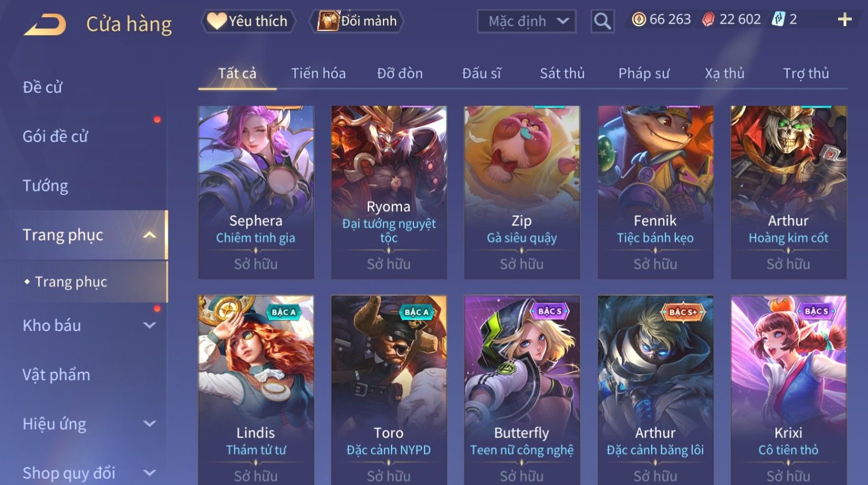The height and width of the screenshot is (485, 868).
Task: Select the Sephera Chiêm tinh gia skin
Action: pyautogui.click(x=256, y=192)
